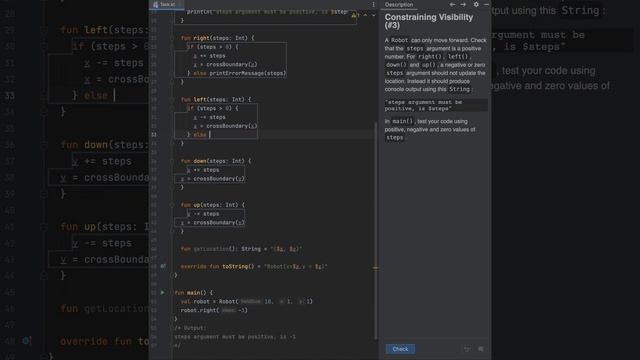Screen dimensions: 640x360
Task: Select the Description panel tab
Action: pyautogui.click(x=399, y=4)
